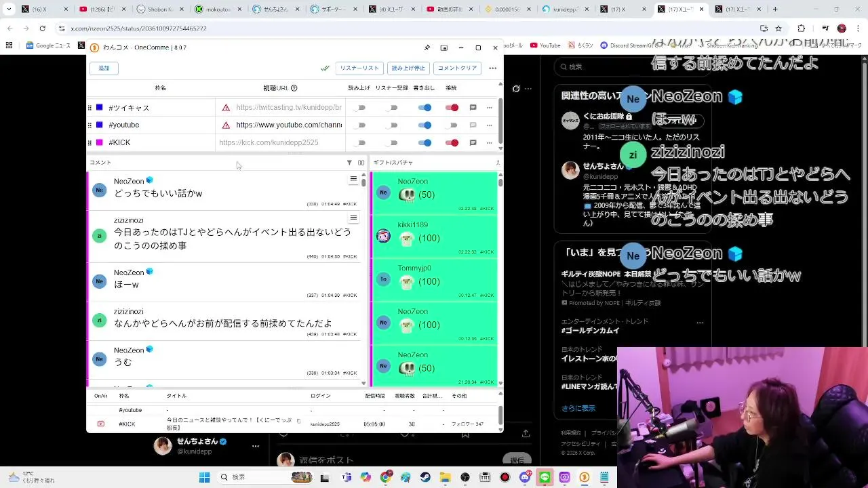Open the comment bubble icon in #ツイキャス row
This screenshot has width=868, height=488.
pyautogui.click(x=473, y=107)
